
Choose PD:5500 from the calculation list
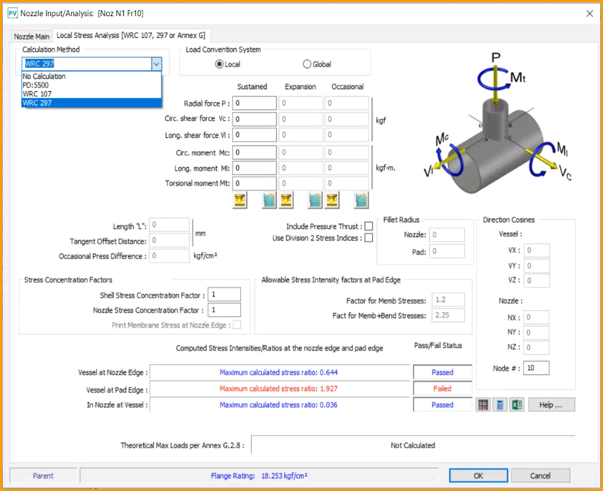pyautogui.click(x=34, y=85)
